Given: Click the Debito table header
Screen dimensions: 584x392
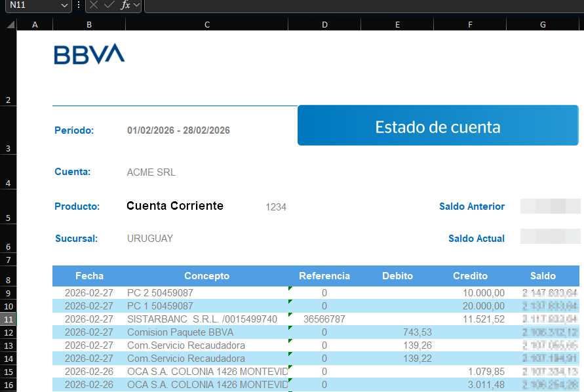Looking at the screenshot, I should (397, 276).
